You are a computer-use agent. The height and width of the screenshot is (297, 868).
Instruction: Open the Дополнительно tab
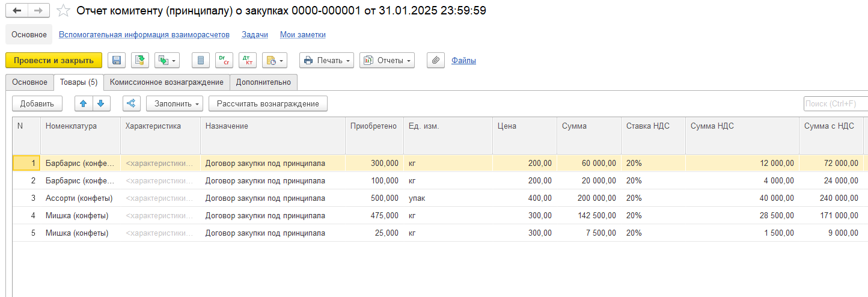[263, 82]
